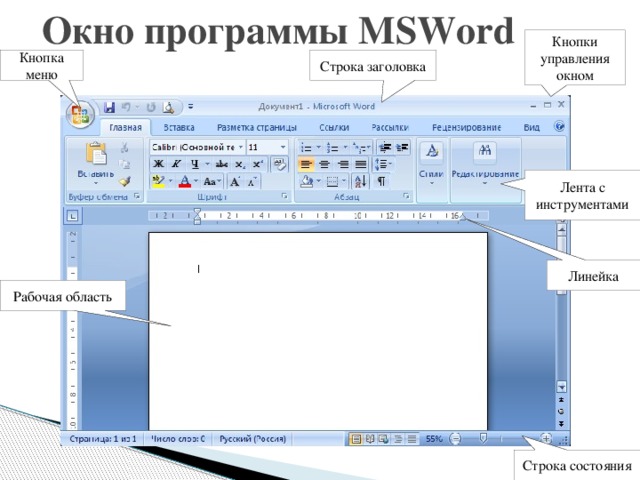This screenshot has width=640, height=480.
Task: Click Русский (Россия) language indicator
Action: [x=253, y=439]
